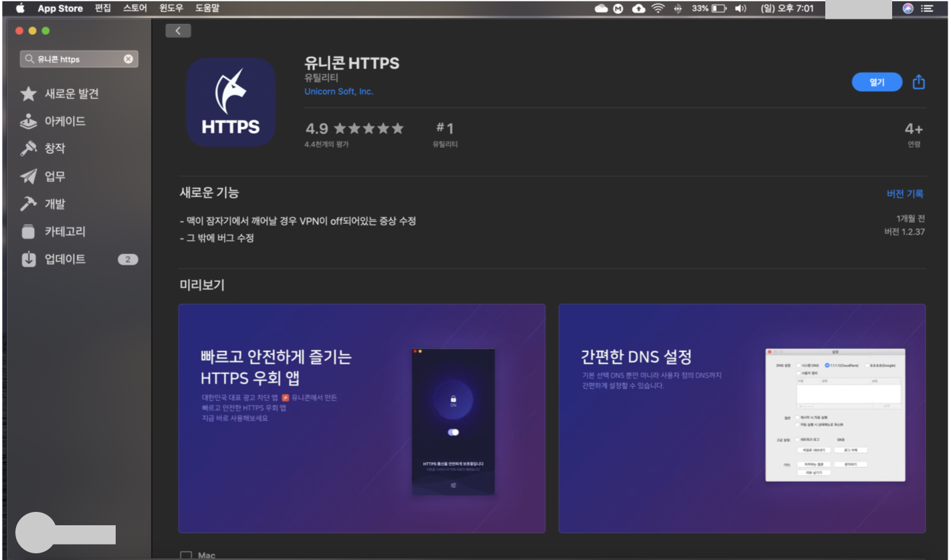Screen dimensions: 951x560
Task: Click the updates badge showing 2
Action: (128, 259)
